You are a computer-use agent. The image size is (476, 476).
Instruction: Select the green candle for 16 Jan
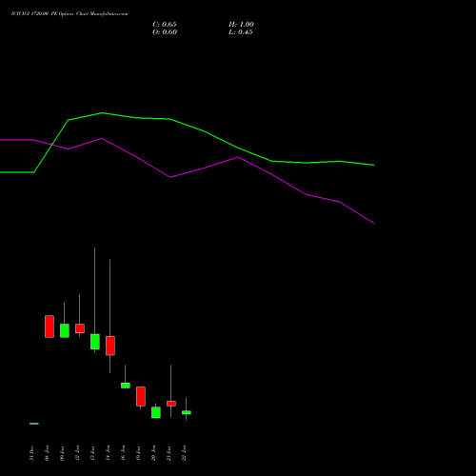click(126, 386)
